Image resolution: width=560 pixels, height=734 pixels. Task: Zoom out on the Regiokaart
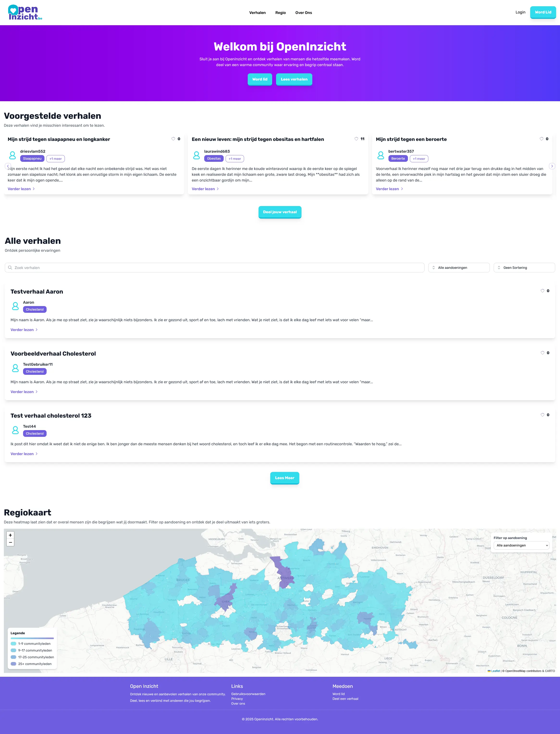[x=10, y=543]
